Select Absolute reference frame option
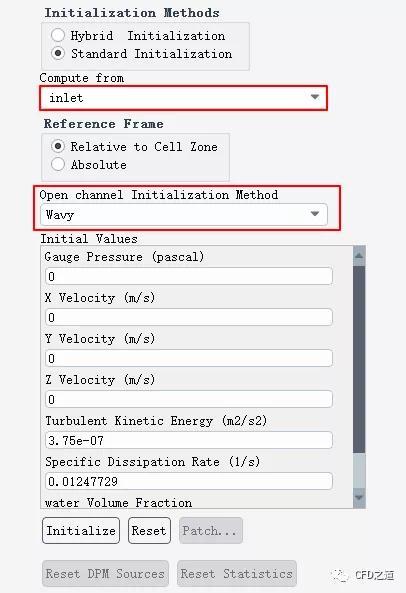The width and height of the screenshot is (406, 593). point(58,164)
